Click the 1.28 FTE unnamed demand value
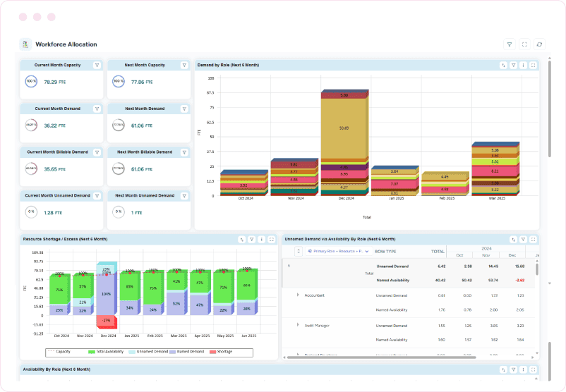Image resolution: width=566 pixels, height=392 pixels. [53, 213]
